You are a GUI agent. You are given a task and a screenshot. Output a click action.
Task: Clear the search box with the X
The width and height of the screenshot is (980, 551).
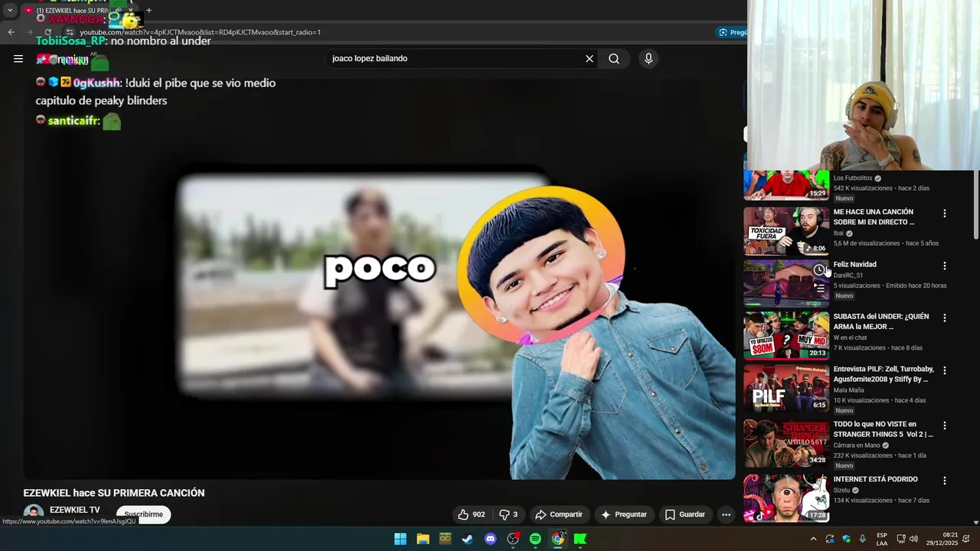[590, 59]
